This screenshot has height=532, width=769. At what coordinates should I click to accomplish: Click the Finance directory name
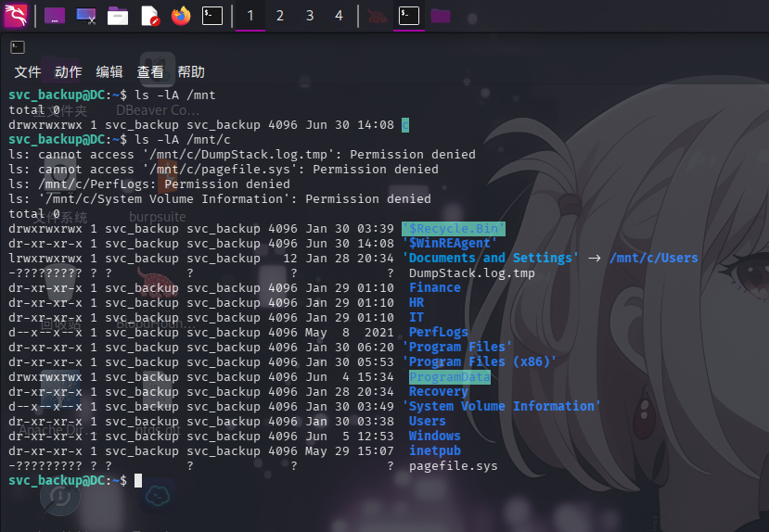pyautogui.click(x=434, y=288)
